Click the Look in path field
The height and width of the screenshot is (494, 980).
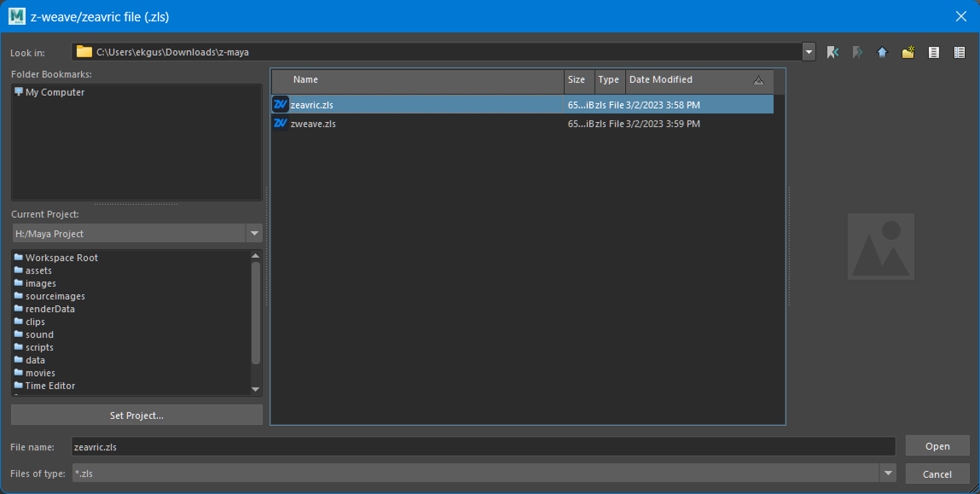pos(437,52)
